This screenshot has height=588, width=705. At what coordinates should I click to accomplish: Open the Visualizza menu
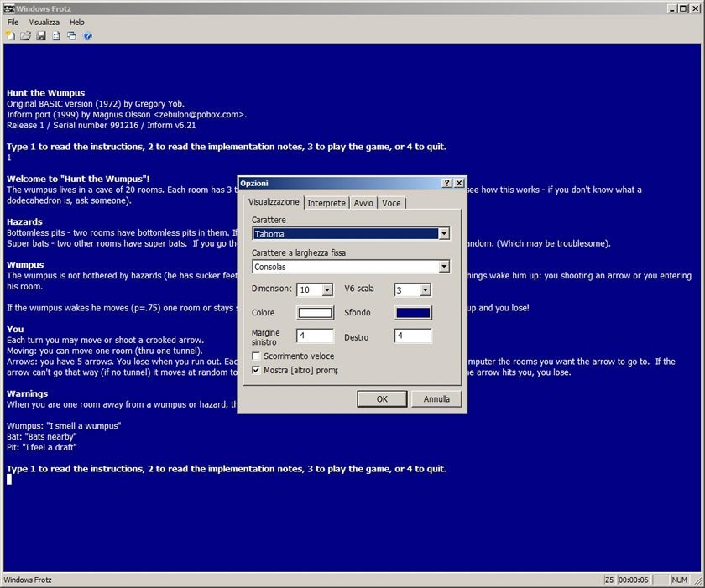click(x=44, y=22)
